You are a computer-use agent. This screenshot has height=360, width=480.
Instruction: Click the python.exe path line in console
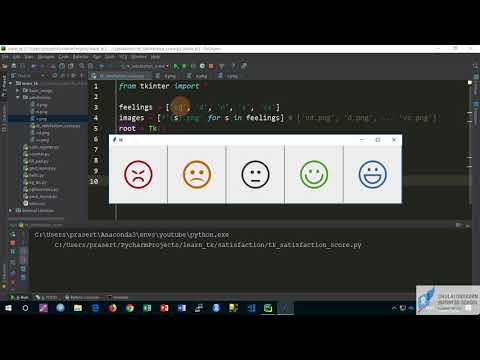click(x=132, y=235)
